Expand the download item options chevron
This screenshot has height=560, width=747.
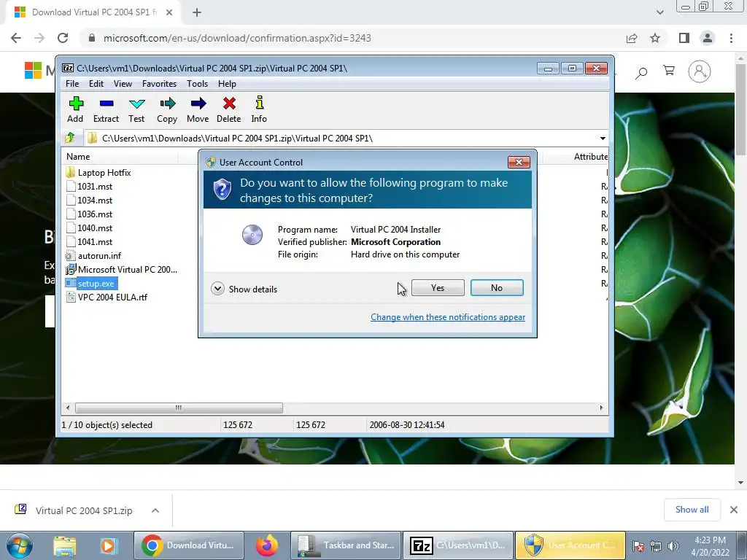pyautogui.click(x=155, y=510)
